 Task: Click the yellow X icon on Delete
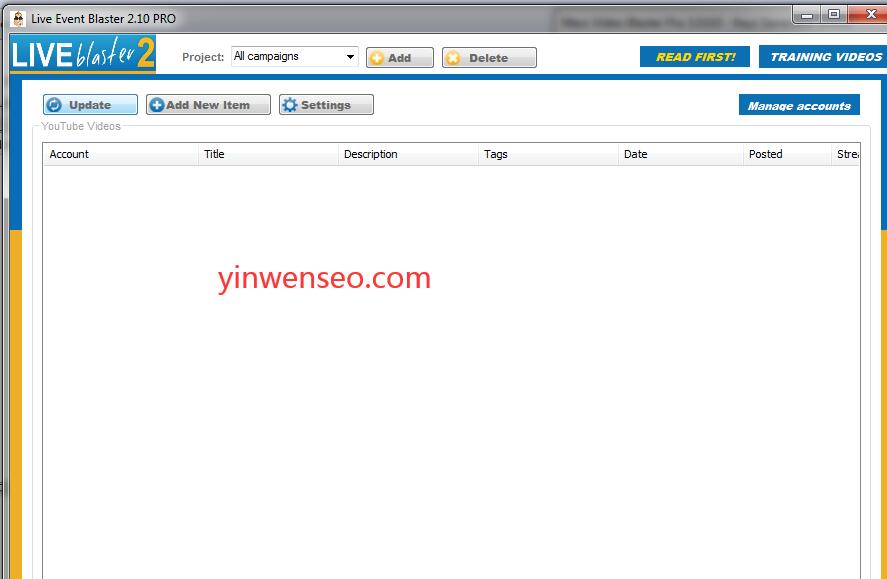click(x=453, y=58)
